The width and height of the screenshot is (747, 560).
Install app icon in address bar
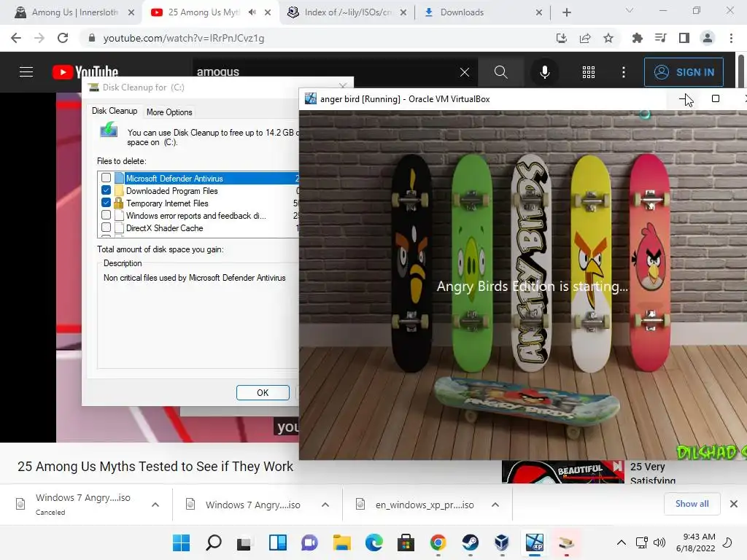click(562, 38)
